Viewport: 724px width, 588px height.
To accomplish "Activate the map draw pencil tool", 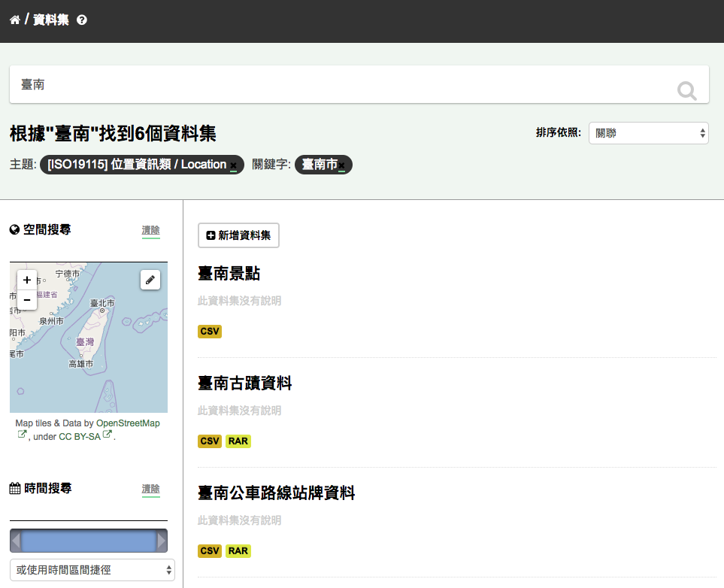I will click(x=150, y=280).
